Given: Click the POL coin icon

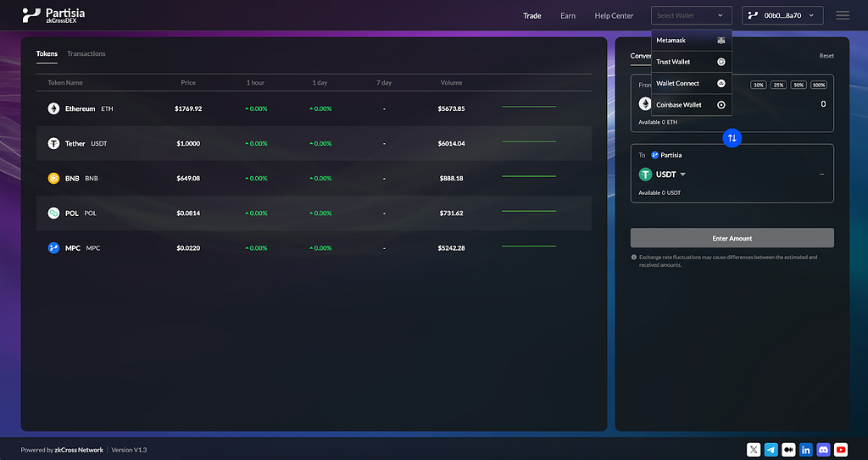Looking at the screenshot, I should (53, 213).
